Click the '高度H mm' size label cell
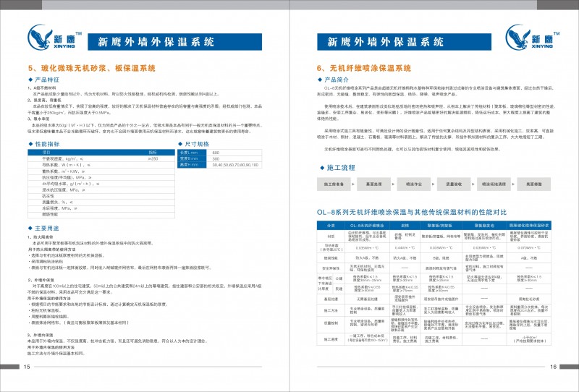The height and width of the screenshot is (392, 579). pyautogui.click(x=192, y=165)
